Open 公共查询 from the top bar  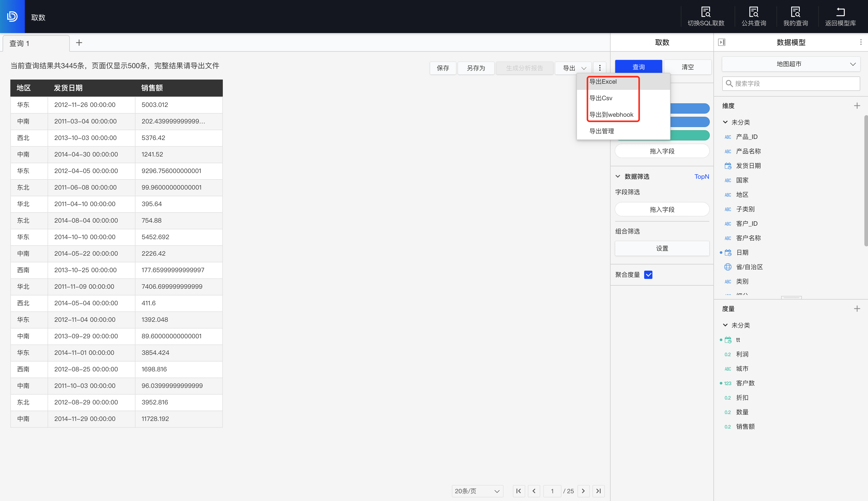point(754,17)
